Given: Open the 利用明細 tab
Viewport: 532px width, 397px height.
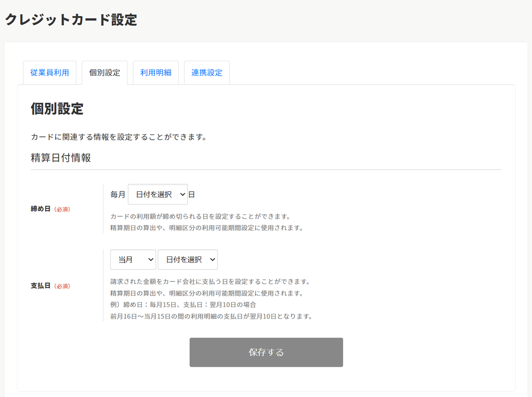Looking at the screenshot, I should 156,73.
